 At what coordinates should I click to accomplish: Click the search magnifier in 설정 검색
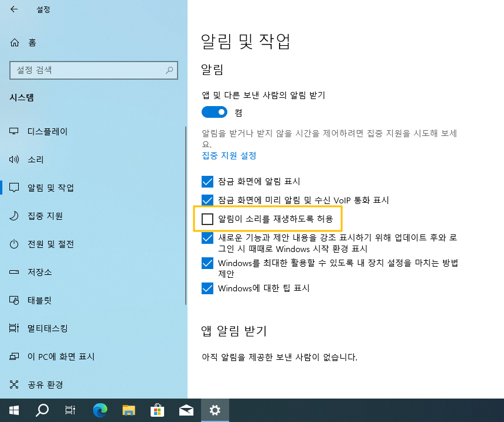169,70
